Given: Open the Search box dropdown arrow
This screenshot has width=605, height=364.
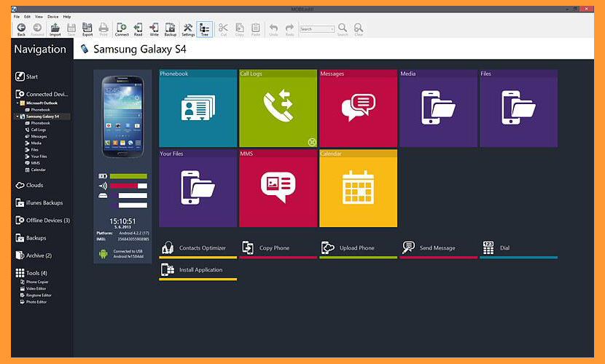Looking at the screenshot, I should (332, 29).
